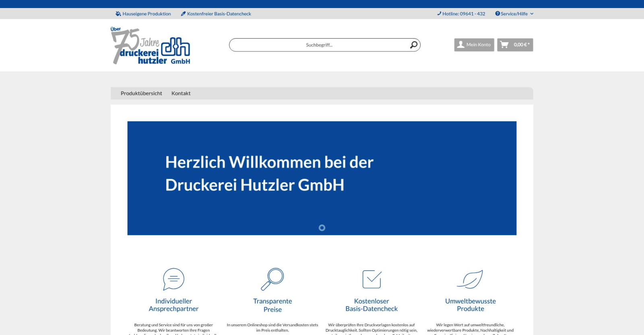This screenshot has width=644, height=335.
Task: Click the user silhouette icon in Mein Konto
Action: point(461,45)
